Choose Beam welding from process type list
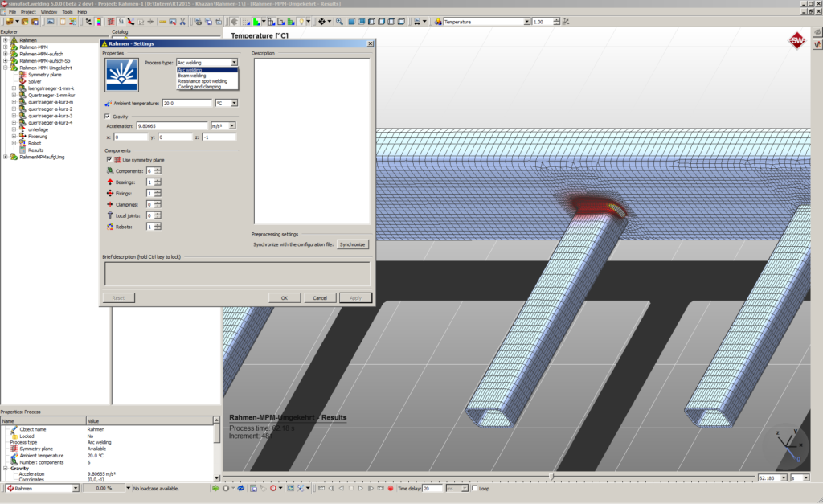The height and width of the screenshot is (504, 823). click(192, 76)
